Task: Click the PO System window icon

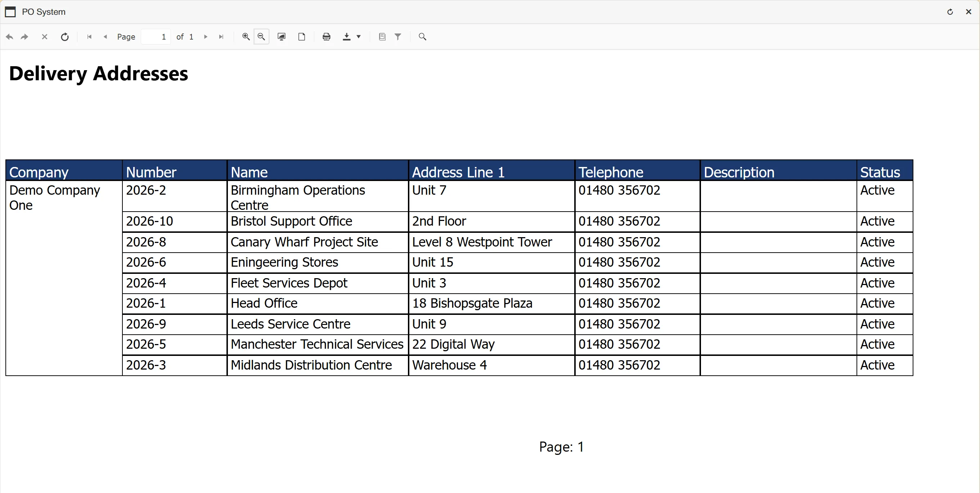Action: 10,12
